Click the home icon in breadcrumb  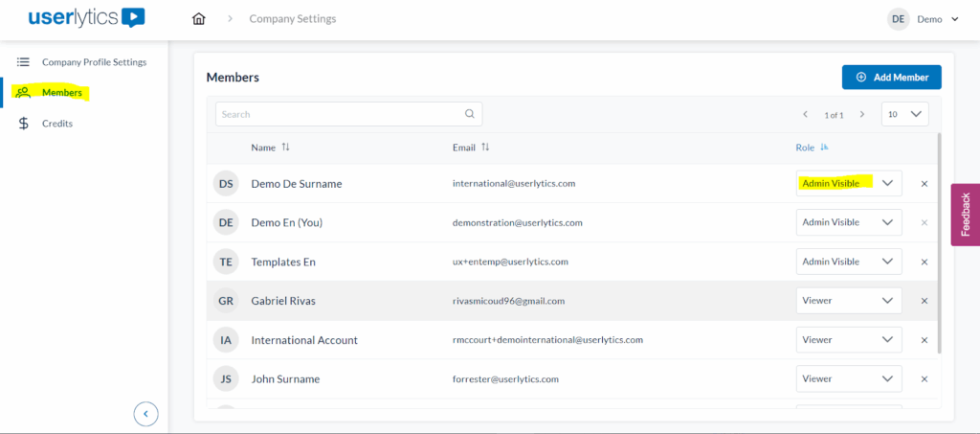(x=199, y=19)
